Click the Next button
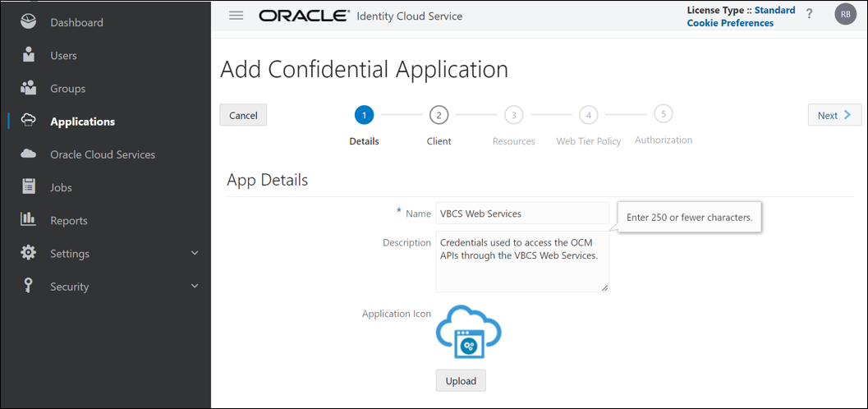The image size is (868, 409). point(834,115)
